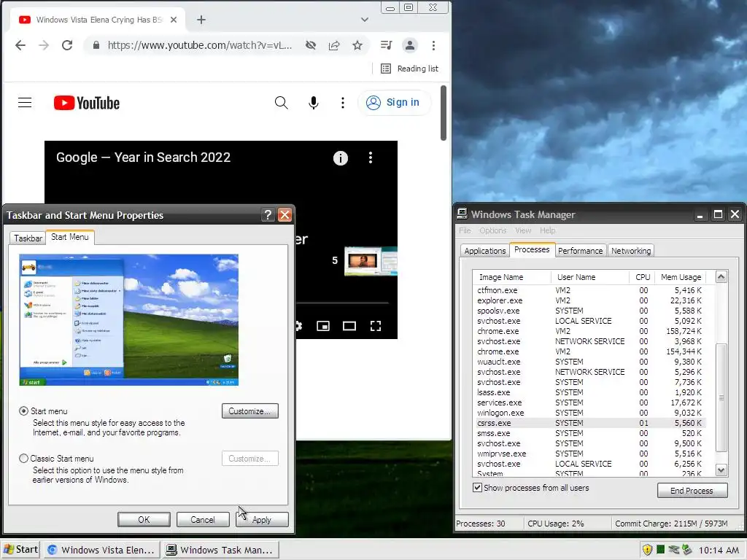Viewport: 747px width, 560px height.
Task: Click the padlock site info icon
Action: point(96,45)
